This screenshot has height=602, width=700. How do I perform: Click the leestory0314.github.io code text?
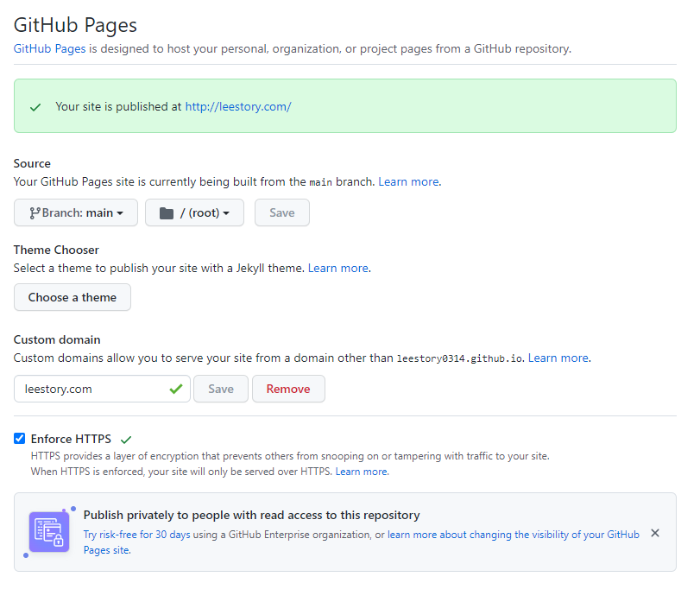[x=460, y=358]
